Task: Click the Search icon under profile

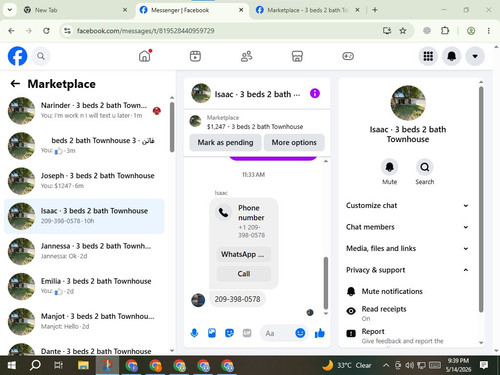Action: pos(425,167)
